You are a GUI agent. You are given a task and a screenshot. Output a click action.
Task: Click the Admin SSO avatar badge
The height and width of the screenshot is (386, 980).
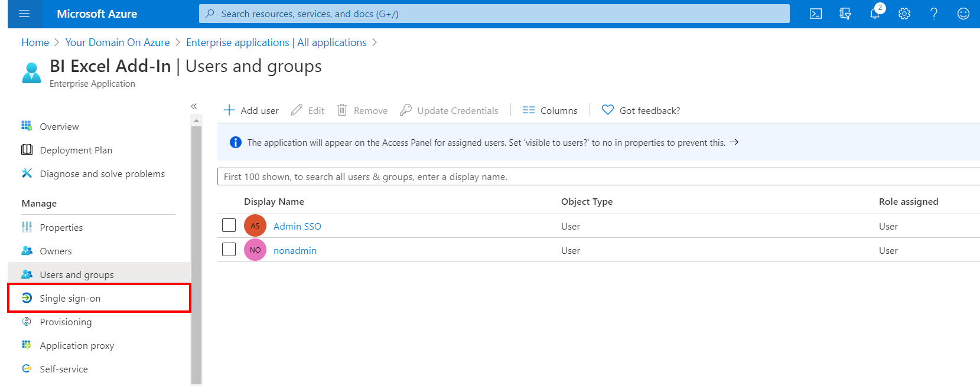coord(255,225)
